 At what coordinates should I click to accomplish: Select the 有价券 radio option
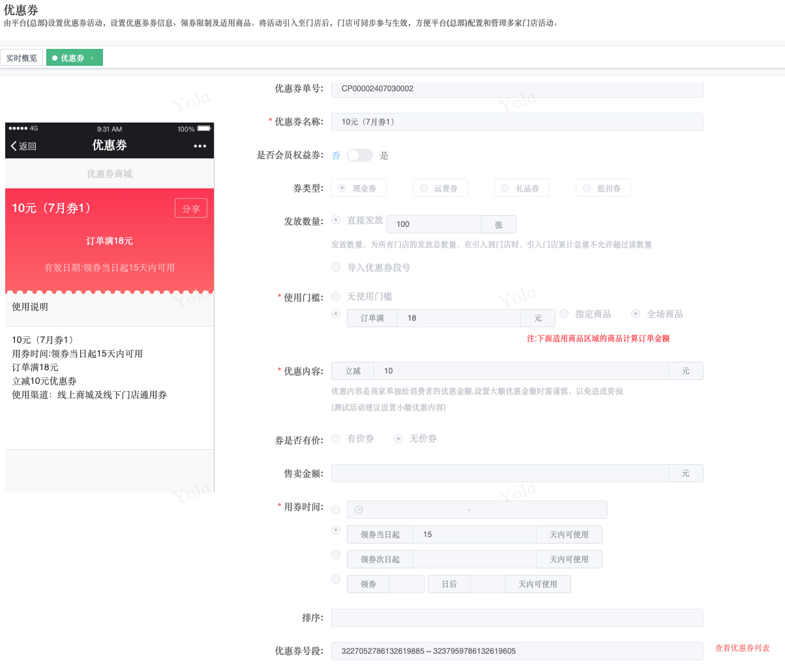tap(336, 439)
